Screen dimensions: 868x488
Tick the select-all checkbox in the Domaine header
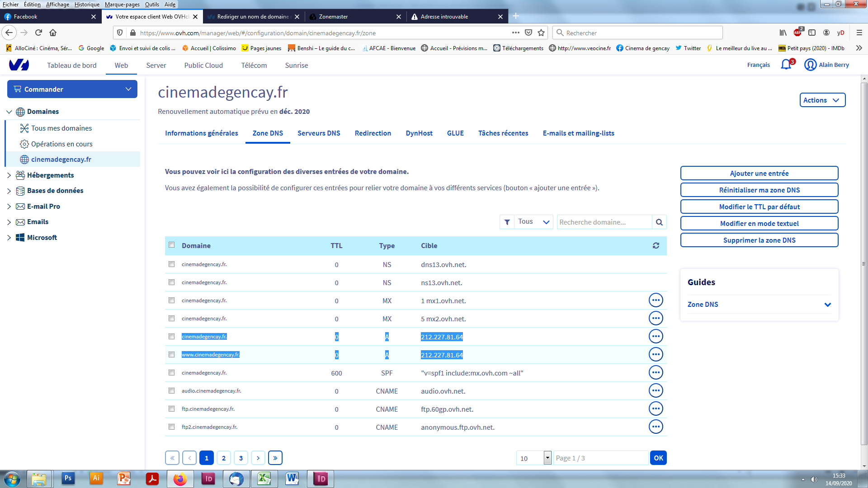pos(171,245)
